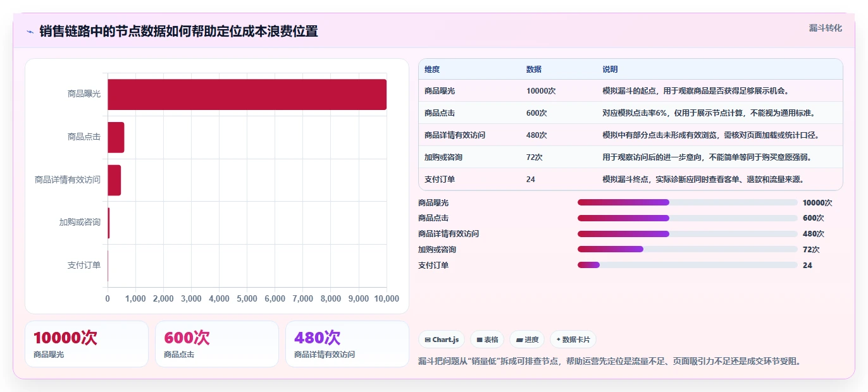Click the 加购或咨询 y-axis label in the chart
The image size is (868, 392).
[80, 223]
